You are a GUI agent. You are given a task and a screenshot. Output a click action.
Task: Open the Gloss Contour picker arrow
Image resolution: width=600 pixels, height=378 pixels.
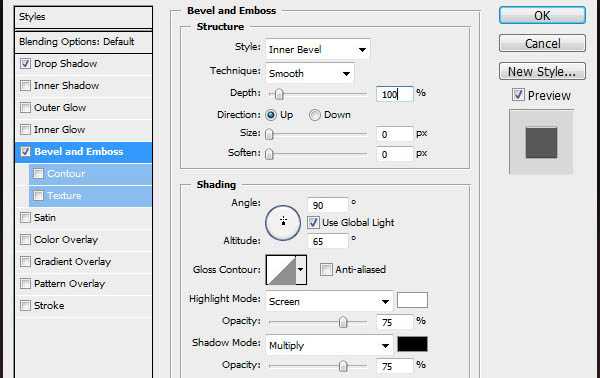pos(301,270)
